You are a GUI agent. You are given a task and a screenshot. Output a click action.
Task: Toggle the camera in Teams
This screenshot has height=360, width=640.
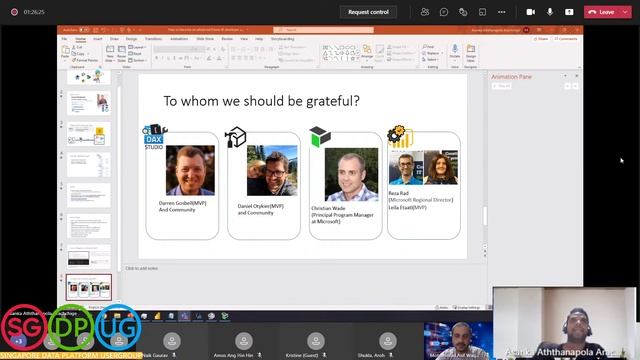click(531, 12)
